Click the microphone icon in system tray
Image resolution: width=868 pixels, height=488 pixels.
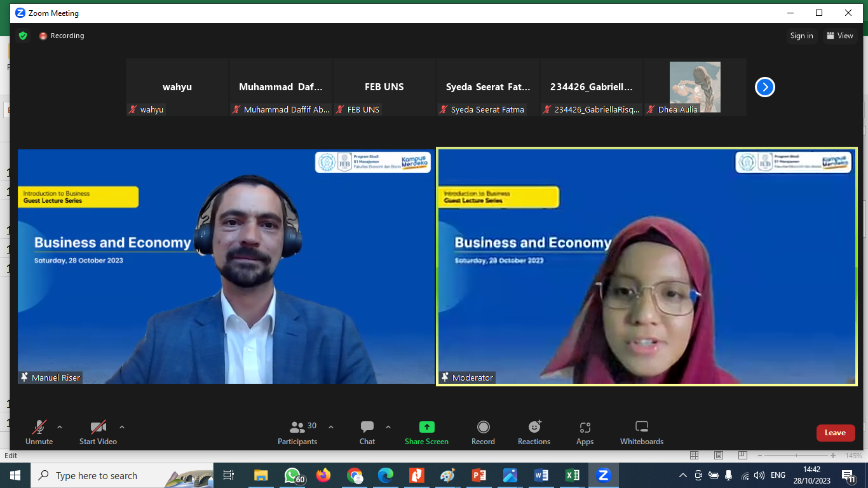coord(729,475)
